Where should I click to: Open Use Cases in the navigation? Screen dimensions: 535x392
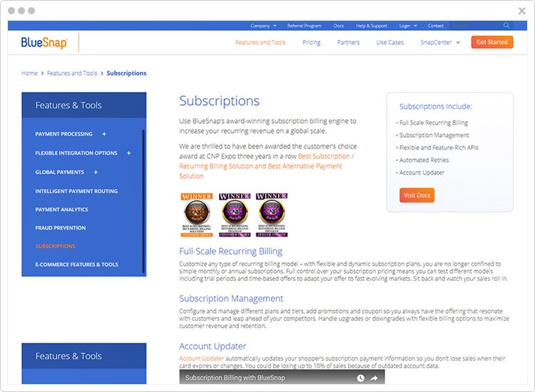[x=390, y=42]
